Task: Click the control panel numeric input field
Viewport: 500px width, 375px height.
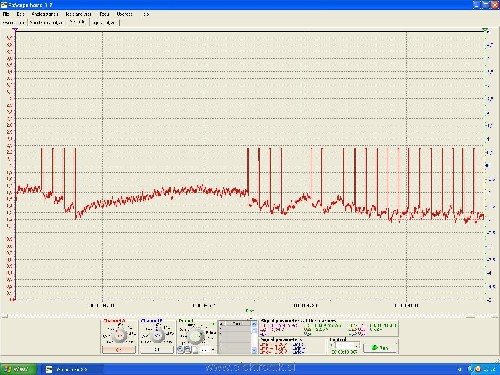Action: point(346,345)
